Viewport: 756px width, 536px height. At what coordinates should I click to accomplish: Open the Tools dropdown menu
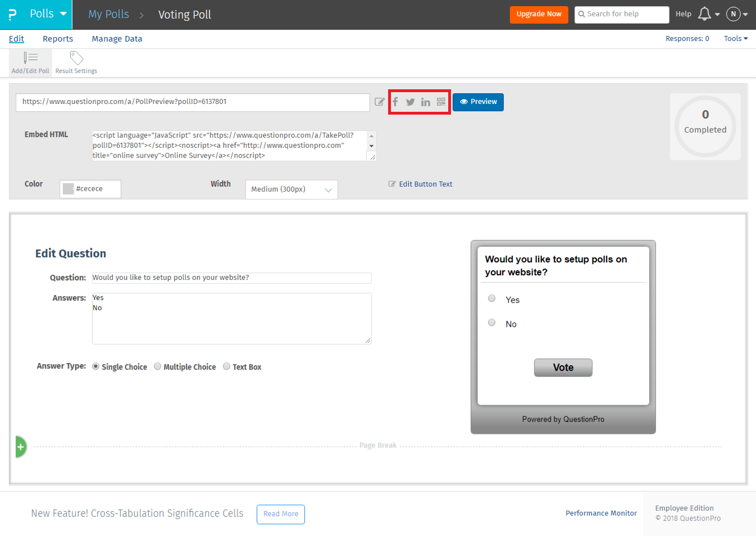[x=736, y=39]
